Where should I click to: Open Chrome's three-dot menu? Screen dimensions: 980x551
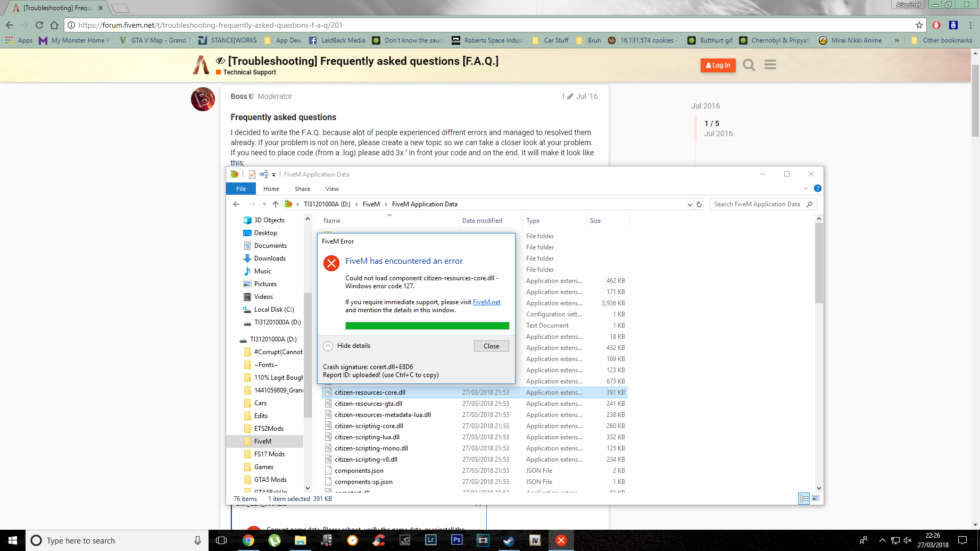click(x=970, y=25)
